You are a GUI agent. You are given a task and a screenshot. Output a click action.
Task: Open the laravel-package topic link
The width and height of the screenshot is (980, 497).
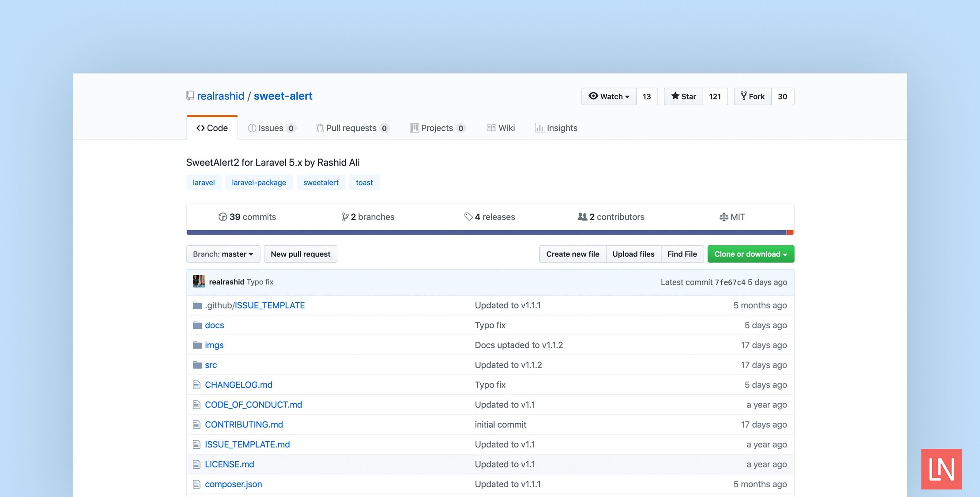point(258,182)
